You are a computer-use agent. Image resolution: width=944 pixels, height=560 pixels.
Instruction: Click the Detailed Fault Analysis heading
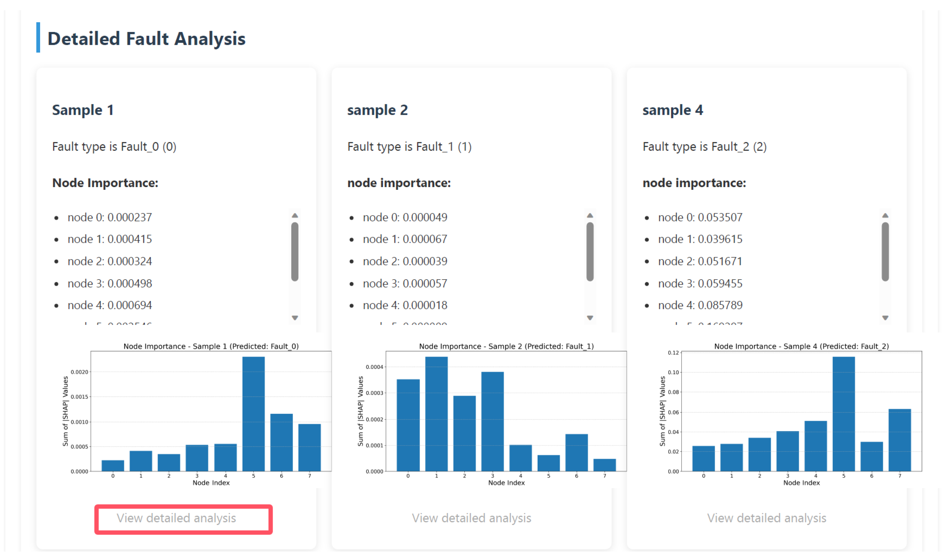pyautogui.click(x=146, y=39)
